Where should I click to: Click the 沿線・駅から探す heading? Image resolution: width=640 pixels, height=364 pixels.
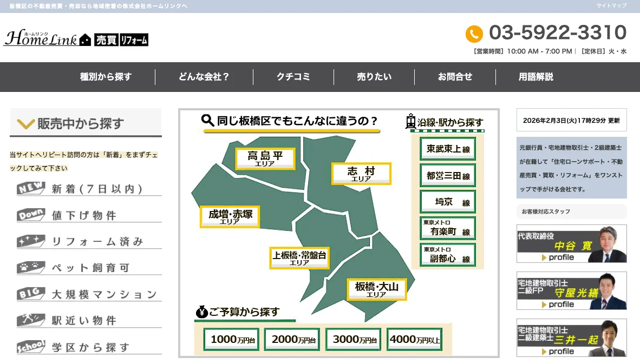(x=450, y=122)
